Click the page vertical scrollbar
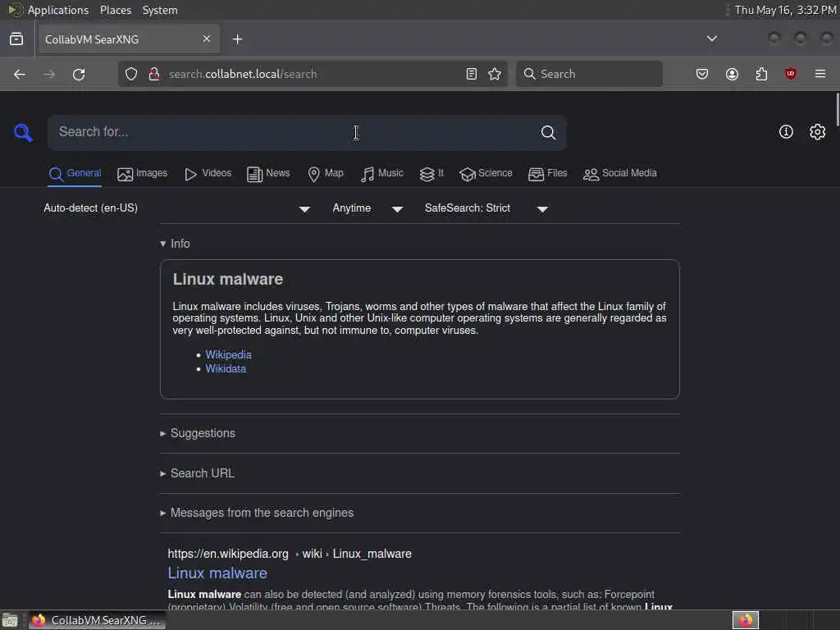 point(837,109)
